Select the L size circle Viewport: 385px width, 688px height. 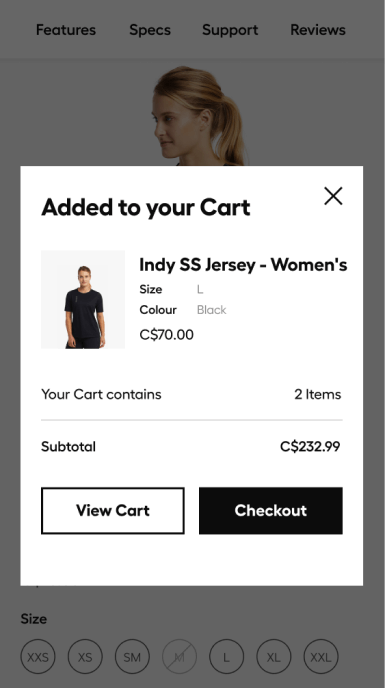coord(227,656)
